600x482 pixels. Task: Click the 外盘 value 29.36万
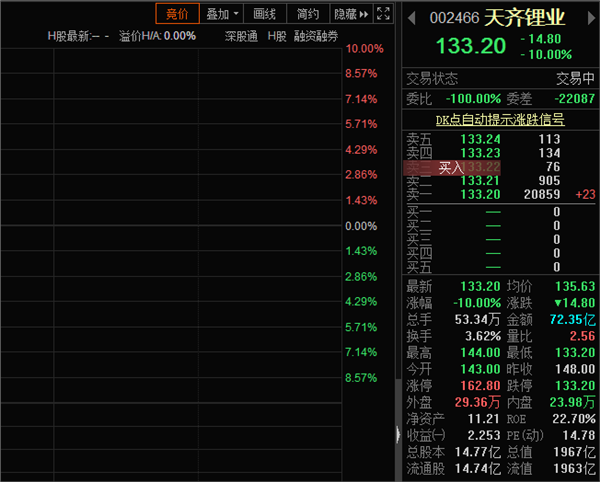(478, 402)
